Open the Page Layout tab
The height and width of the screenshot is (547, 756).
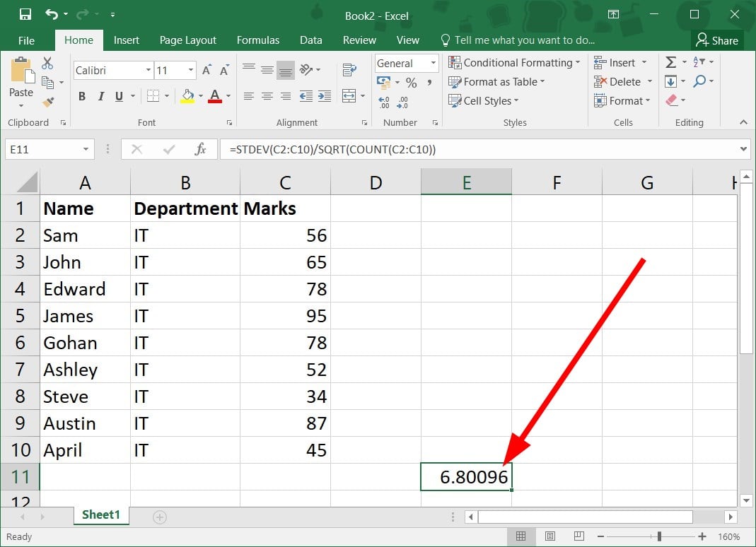coord(187,40)
